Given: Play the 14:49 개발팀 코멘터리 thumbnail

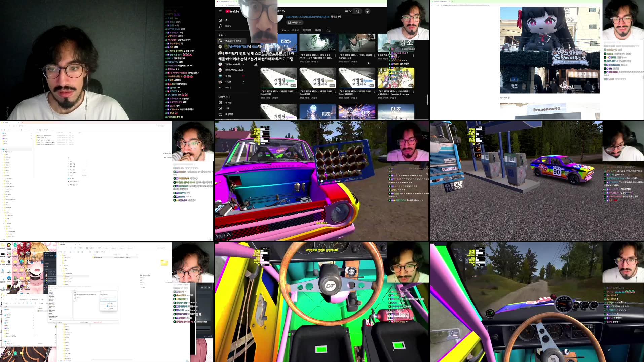Looking at the screenshot, I should click(279, 78).
